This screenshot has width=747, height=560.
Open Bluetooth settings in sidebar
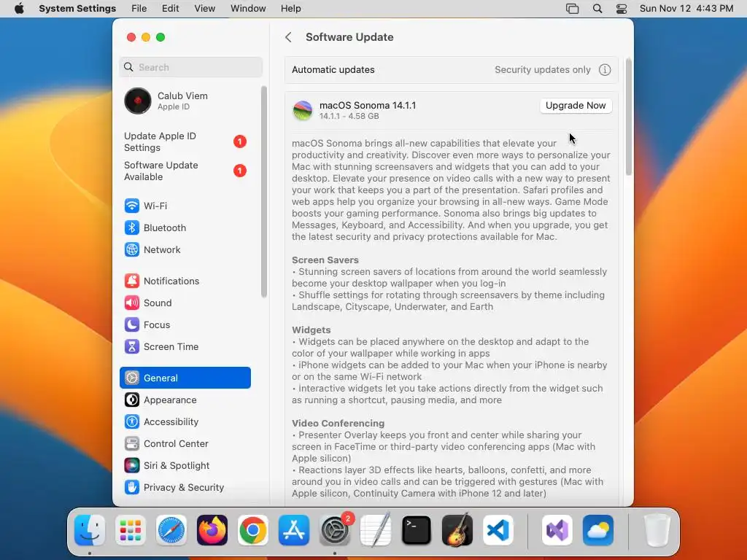(x=185, y=227)
